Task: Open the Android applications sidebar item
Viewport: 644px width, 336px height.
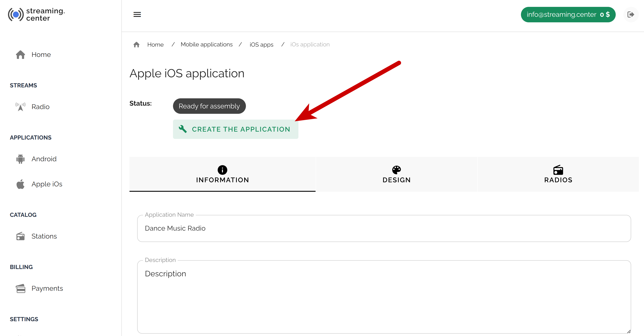Action: pos(44,159)
